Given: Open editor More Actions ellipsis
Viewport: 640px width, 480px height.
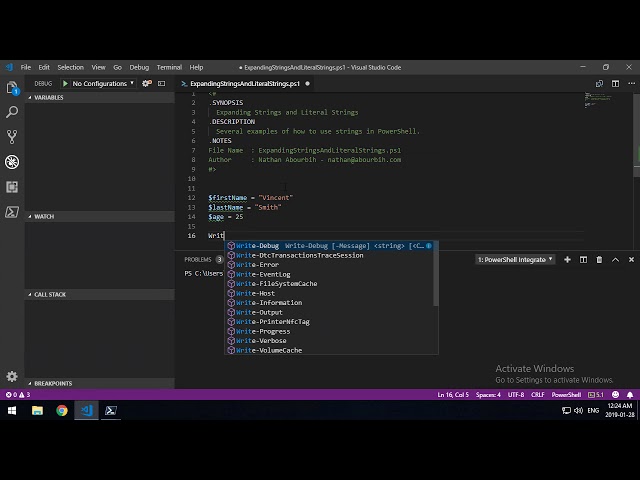Looking at the screenshot, I should 631,84.
